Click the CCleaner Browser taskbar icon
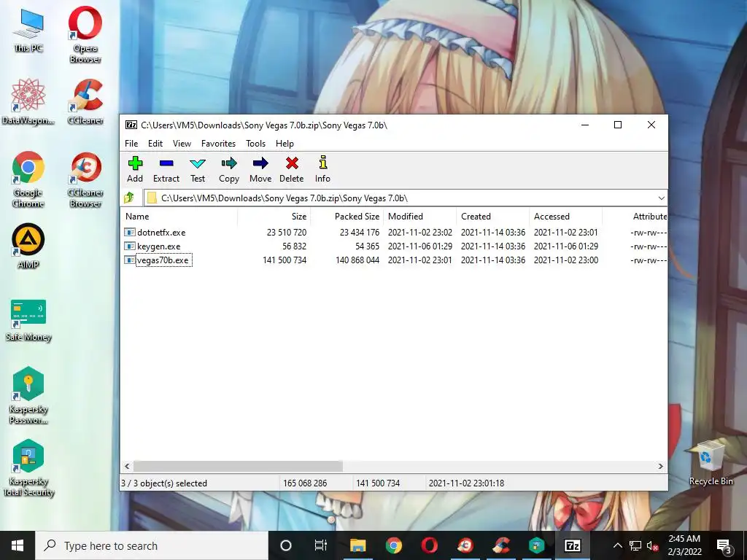747x560 pixels. tap(465, 545)
